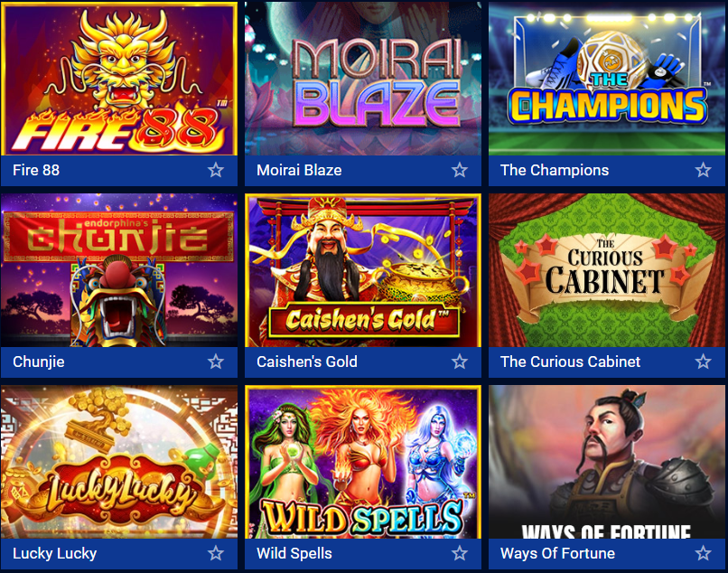Viewport: 728px width, 573px height.
Task: Favorite the Fire 88 game with star
Action: pos(216,170)
